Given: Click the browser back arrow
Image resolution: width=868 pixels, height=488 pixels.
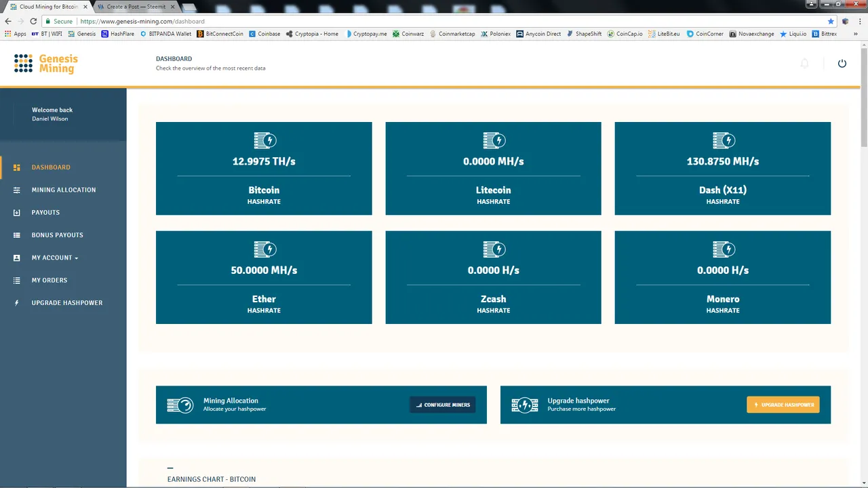Looking at the screenshot, I should (8, 21).
